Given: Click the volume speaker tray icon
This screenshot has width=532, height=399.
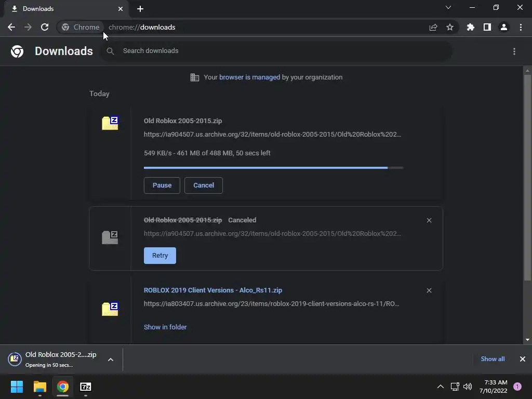Looking at the screenshot, I should [468, 387].
